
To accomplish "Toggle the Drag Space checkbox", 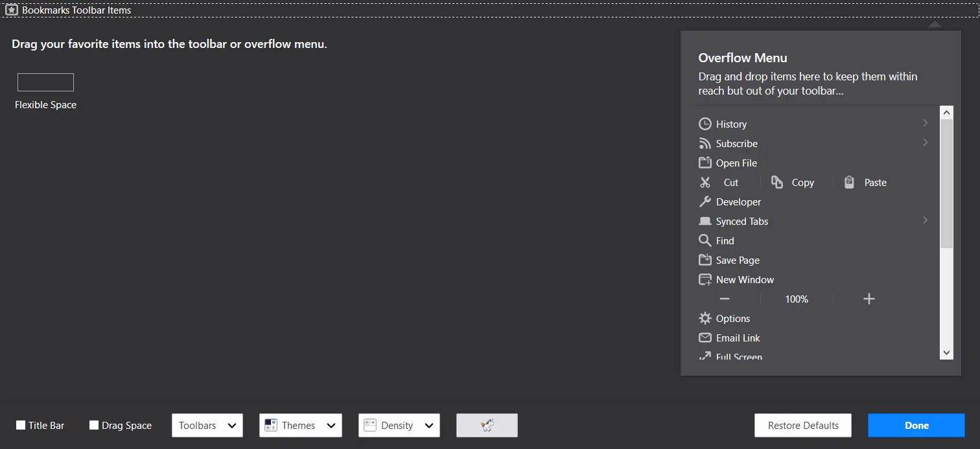I will tap(94, 425).
